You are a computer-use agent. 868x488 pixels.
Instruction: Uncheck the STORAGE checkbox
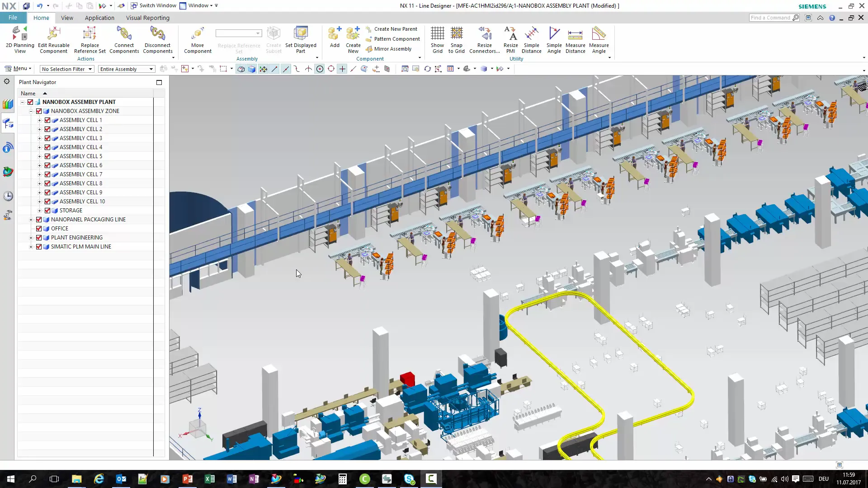pyautogui.click(x=47, y=211)
